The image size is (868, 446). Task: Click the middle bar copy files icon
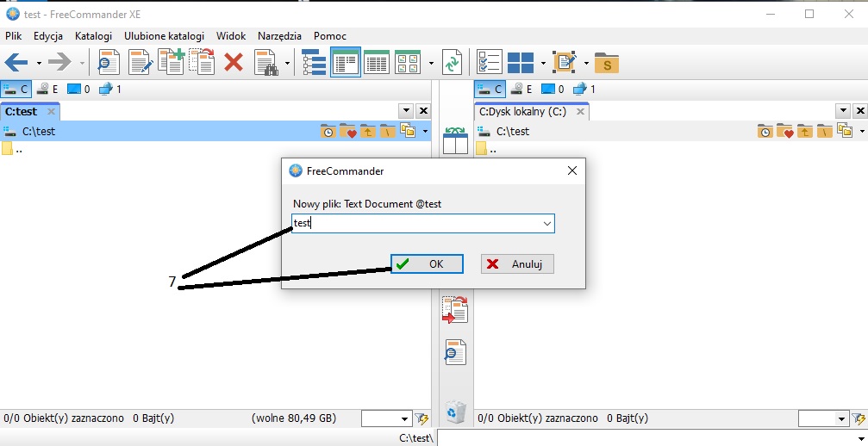coord(455,309)
